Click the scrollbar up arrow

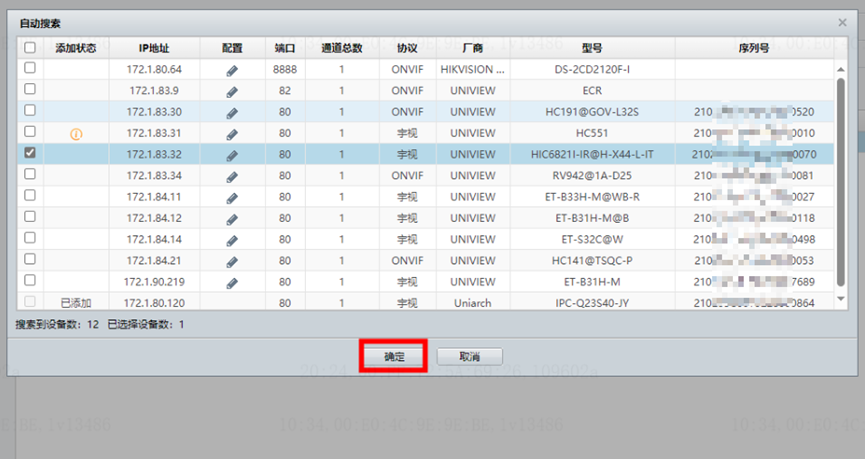[x=841, y=70]
